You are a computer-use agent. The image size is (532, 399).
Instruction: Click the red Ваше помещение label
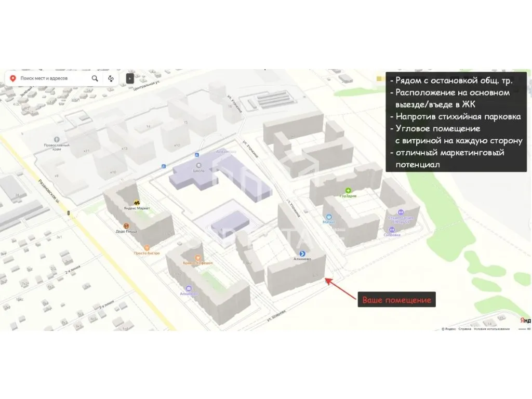(x=396, y=300)
